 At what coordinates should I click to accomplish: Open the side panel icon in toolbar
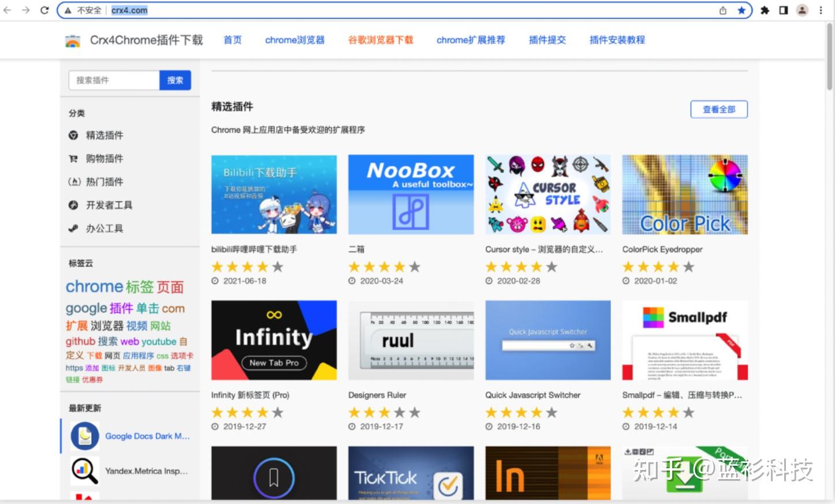coord(784,10)
